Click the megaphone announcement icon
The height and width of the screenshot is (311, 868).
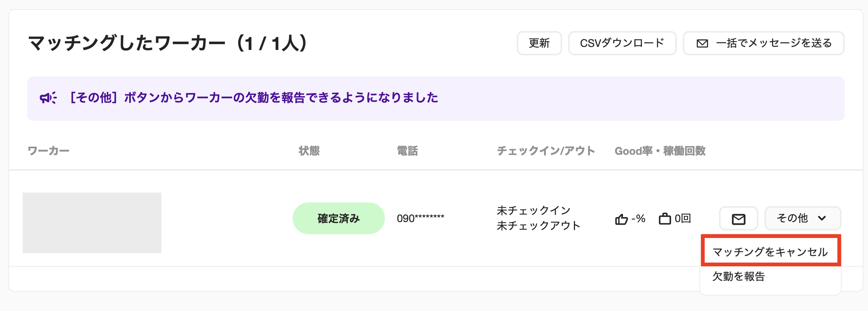48,98
